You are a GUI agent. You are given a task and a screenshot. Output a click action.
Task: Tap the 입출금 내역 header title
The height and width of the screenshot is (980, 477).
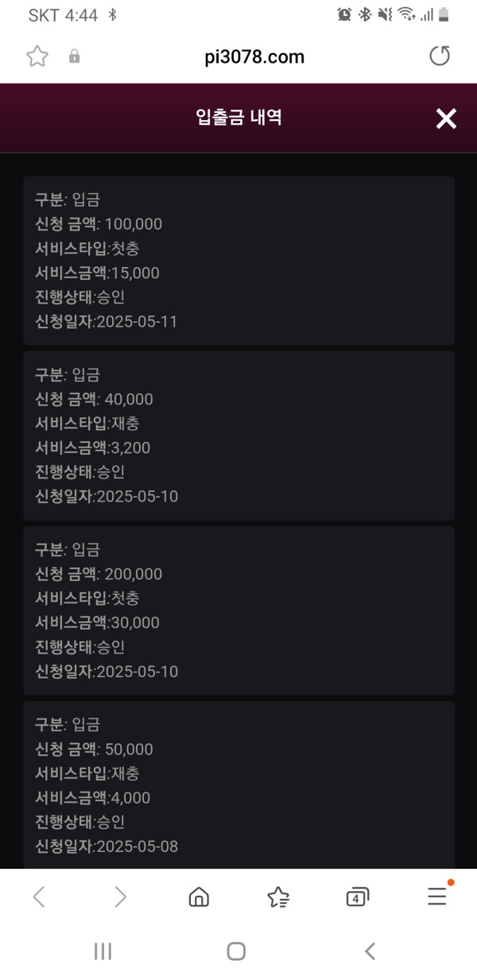click(238, 118)
